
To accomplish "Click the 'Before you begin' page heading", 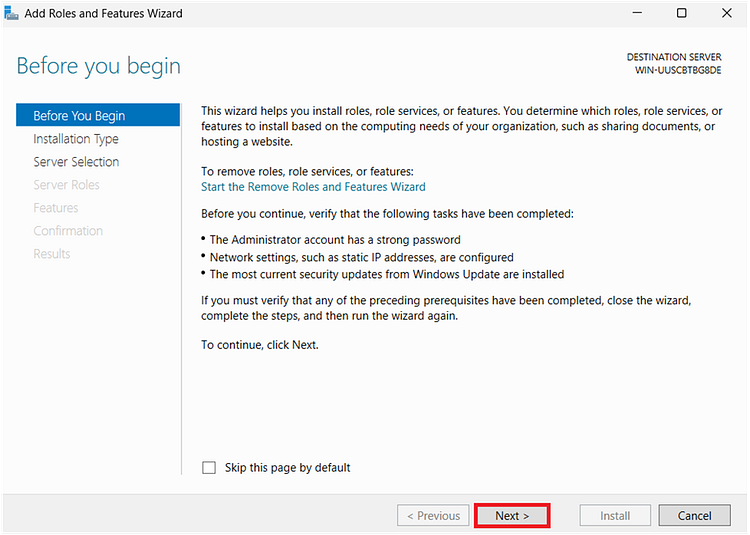I will [x=99, y=66].
